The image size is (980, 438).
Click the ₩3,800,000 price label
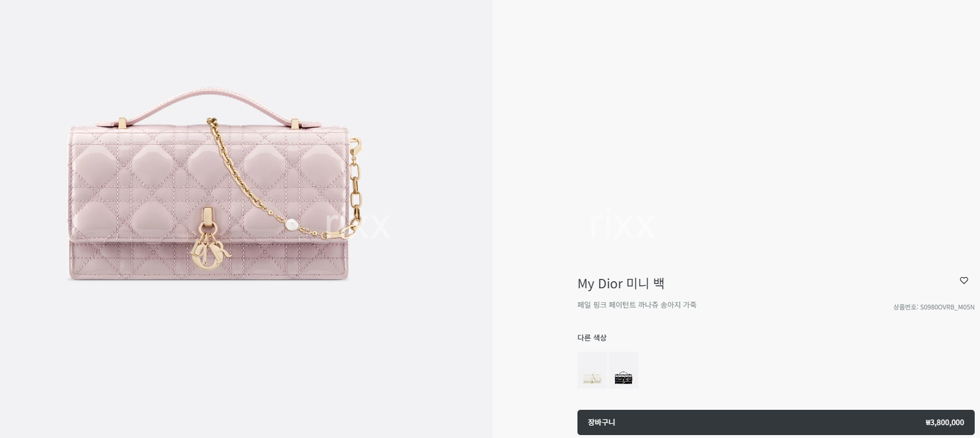click(x=945, y=422)
